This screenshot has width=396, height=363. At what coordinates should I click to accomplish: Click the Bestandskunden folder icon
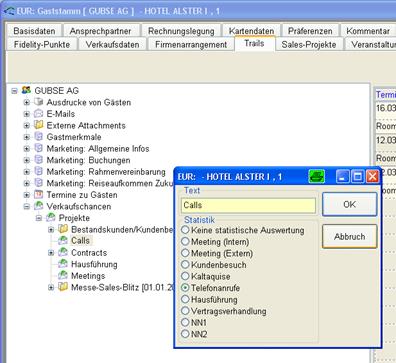point(63,229)
